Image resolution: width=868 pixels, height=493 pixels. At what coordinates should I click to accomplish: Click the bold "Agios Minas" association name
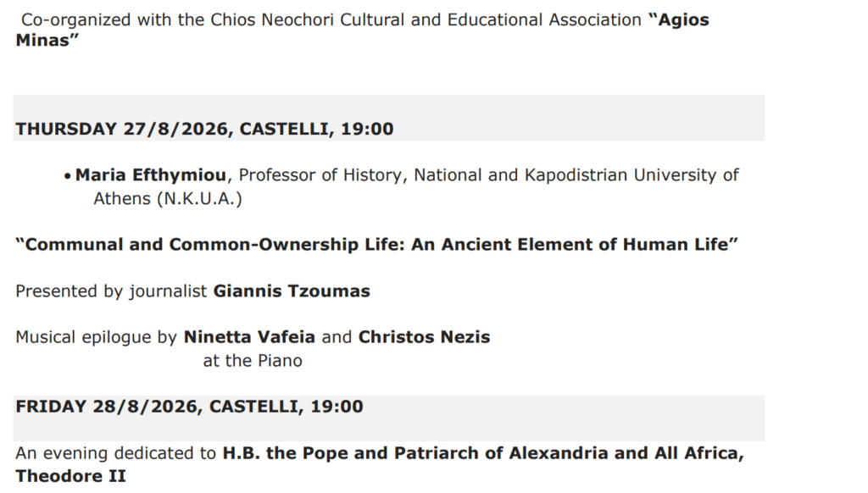[678, 20]
